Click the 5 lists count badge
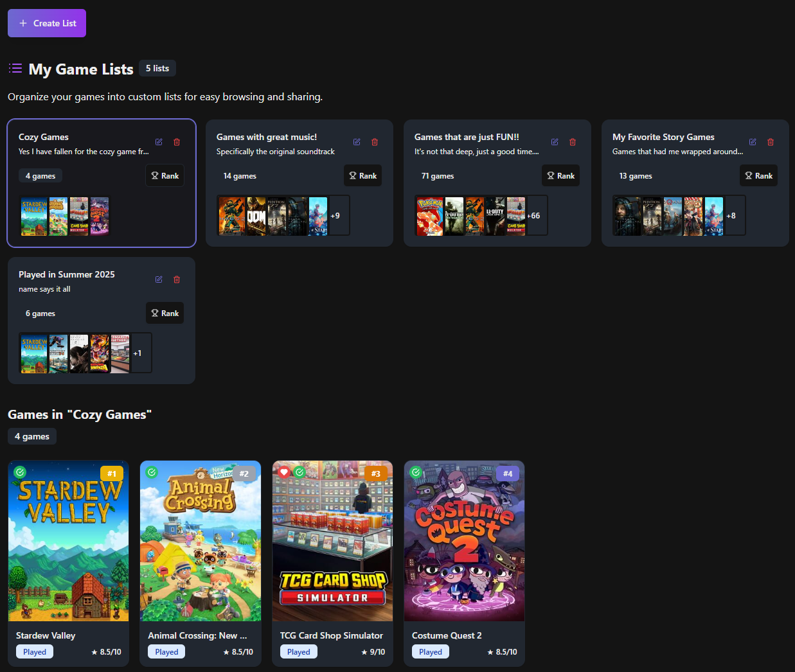This screenshot has width=795, height=672. pos(157,68)
